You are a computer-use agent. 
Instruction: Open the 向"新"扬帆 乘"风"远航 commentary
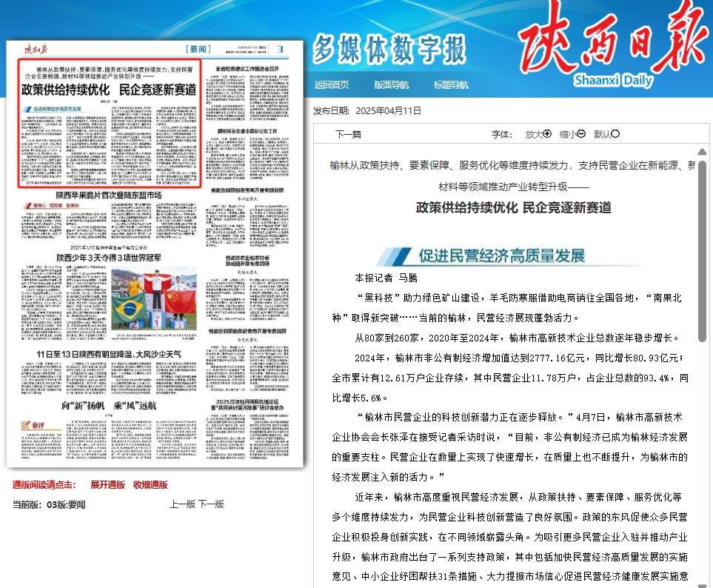point(109,406)
